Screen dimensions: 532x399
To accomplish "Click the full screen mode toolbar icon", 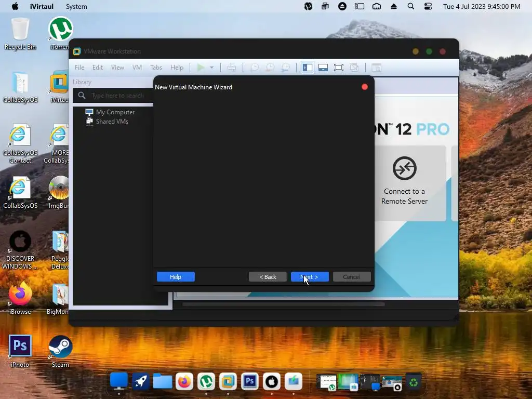I will [x=339, y=68].
